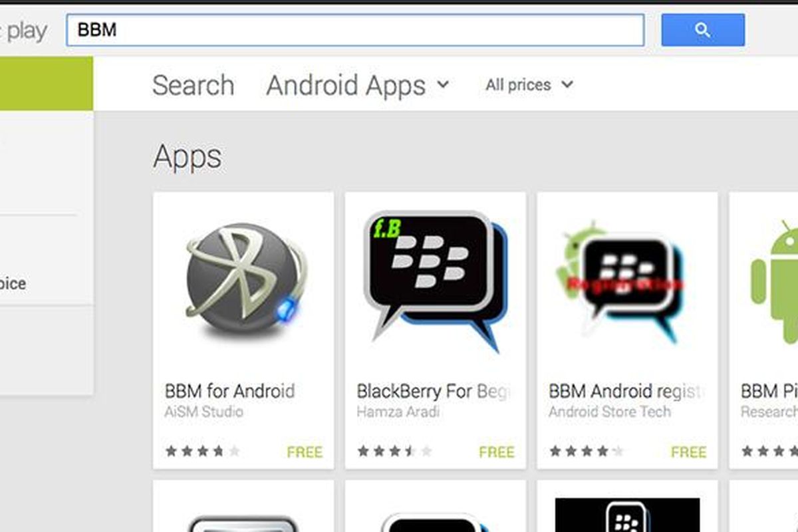Click the BBM search input field

coord(355,30)
